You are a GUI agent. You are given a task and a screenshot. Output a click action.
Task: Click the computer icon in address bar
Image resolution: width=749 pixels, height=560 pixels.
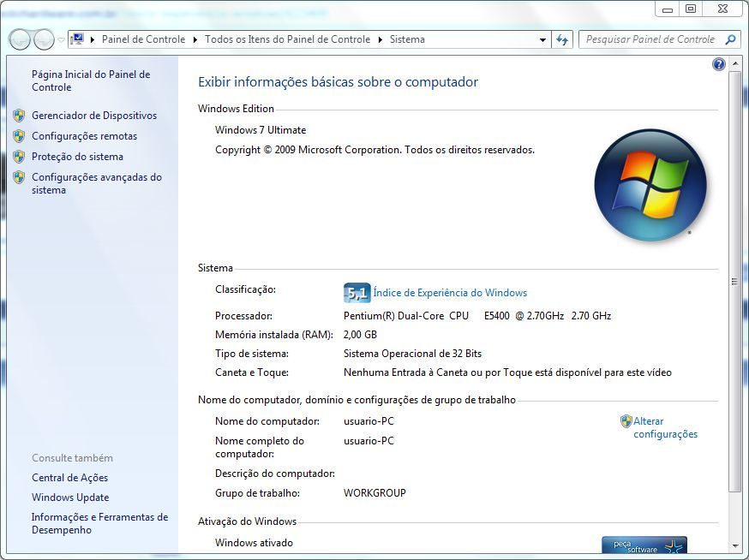coord(77,39)
